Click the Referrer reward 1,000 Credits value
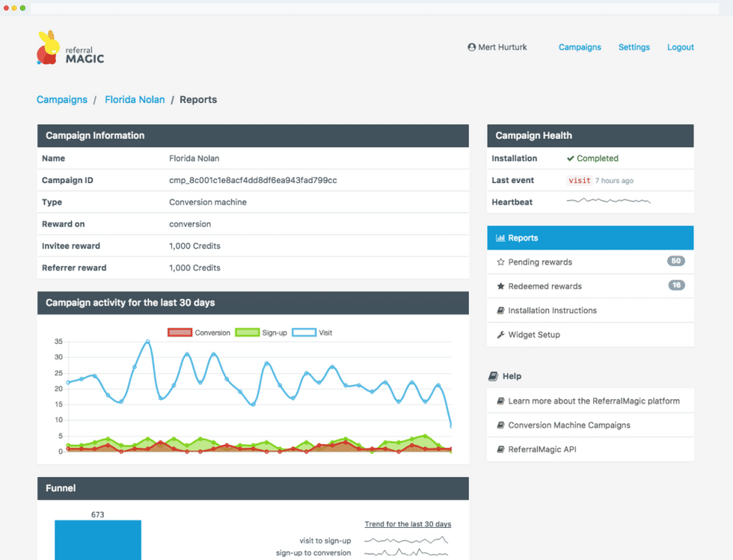The image size is (733, 560). pyautogui.click(x=195, y=268)
